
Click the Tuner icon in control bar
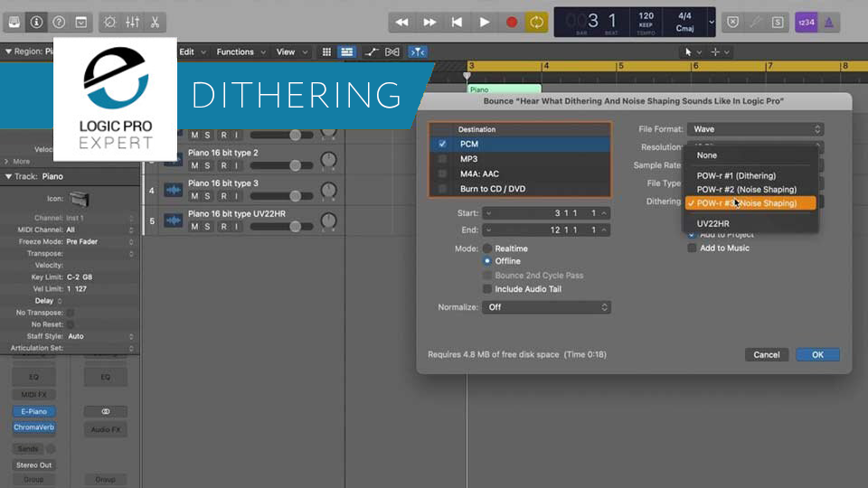click(x=755, y=22)
